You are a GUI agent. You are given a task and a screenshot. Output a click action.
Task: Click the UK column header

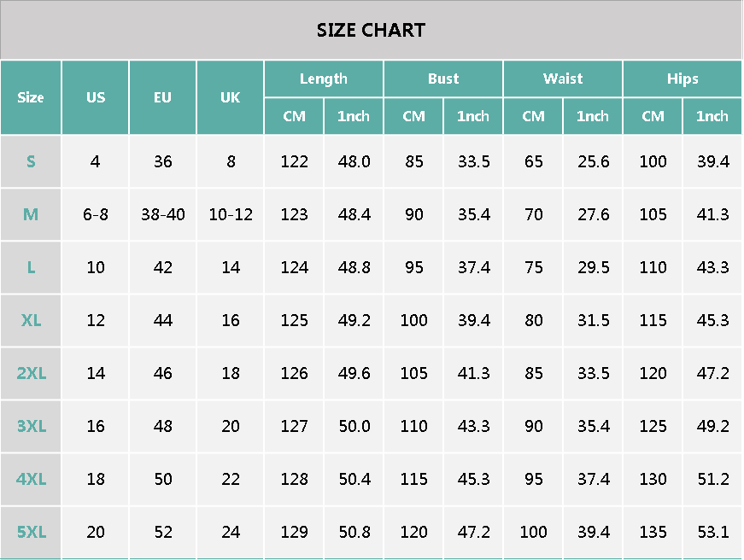(230, 97)
